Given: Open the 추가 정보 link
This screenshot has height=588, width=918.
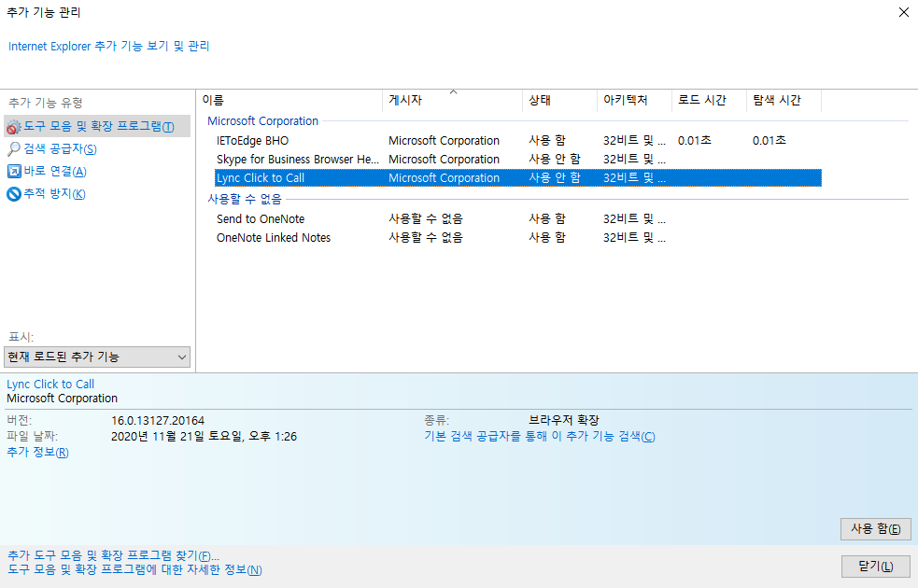Looking at the screenshot, I should (x=37, y=453).
